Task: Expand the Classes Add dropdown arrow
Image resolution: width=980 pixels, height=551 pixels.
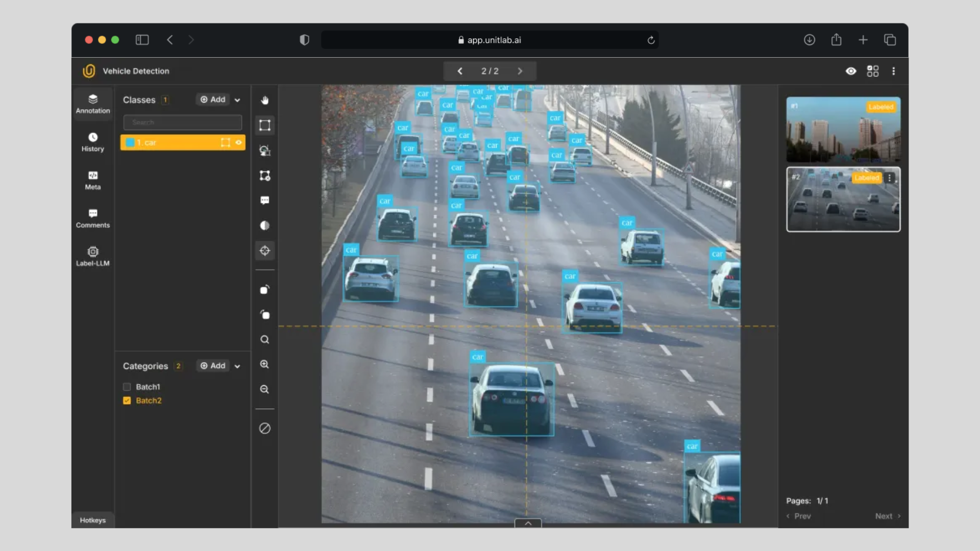Action: click(237, 100)
